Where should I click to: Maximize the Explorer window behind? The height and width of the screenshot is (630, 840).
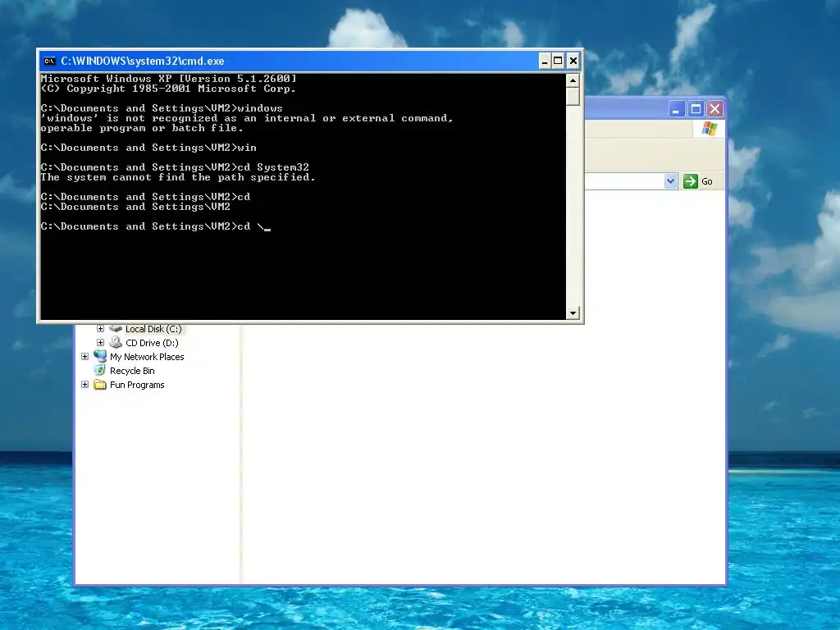click(x=696, y=109)
